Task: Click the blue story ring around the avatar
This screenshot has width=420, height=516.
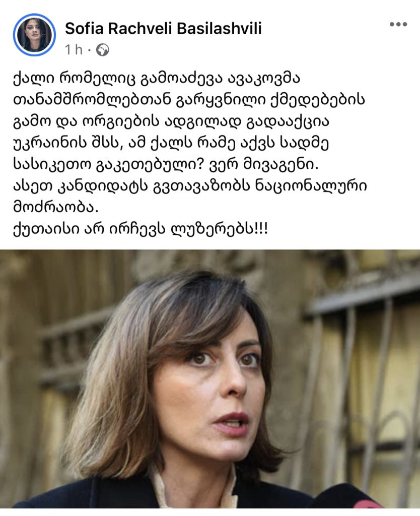Action: (35, 35)
